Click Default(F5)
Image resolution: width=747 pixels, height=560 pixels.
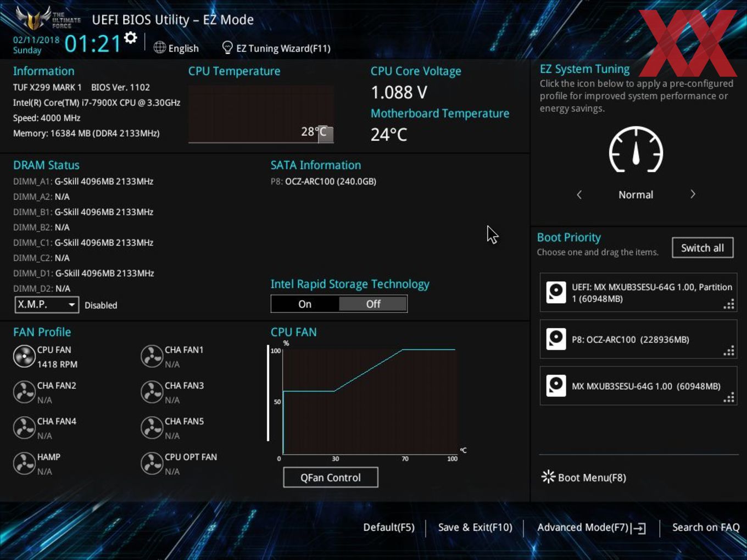click(389, 527)
